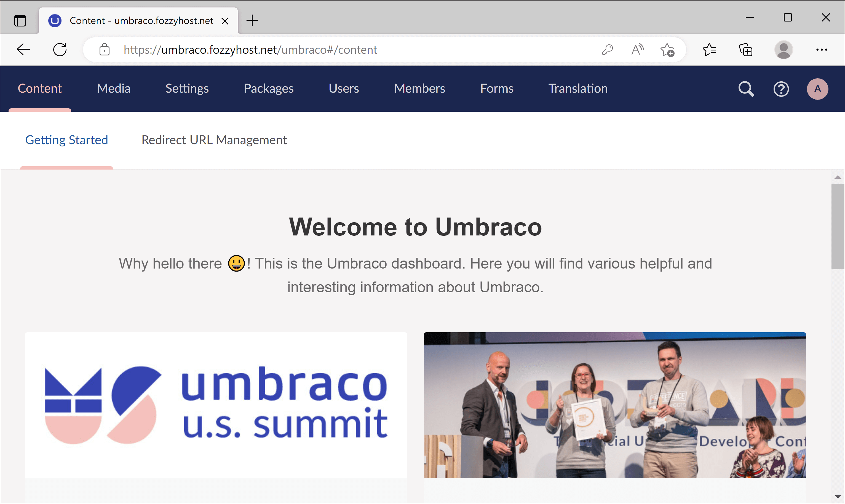Open the browser profile menu

pos(783,50)
